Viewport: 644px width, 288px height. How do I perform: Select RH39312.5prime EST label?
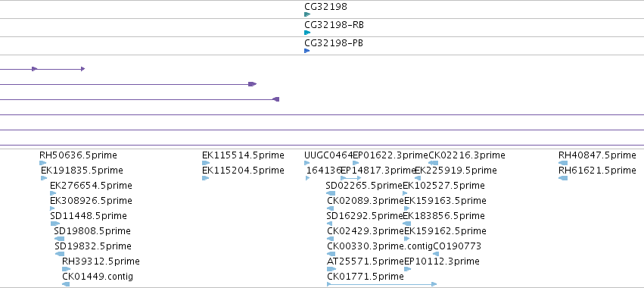click(x=101, y=261)
